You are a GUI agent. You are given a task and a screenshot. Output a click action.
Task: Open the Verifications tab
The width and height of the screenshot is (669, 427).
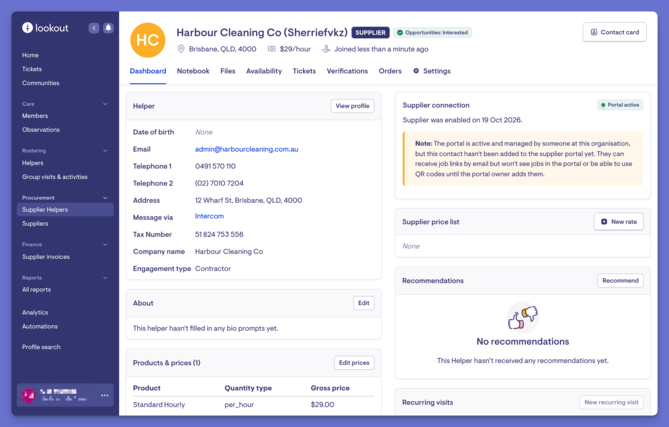coord(347,71)
